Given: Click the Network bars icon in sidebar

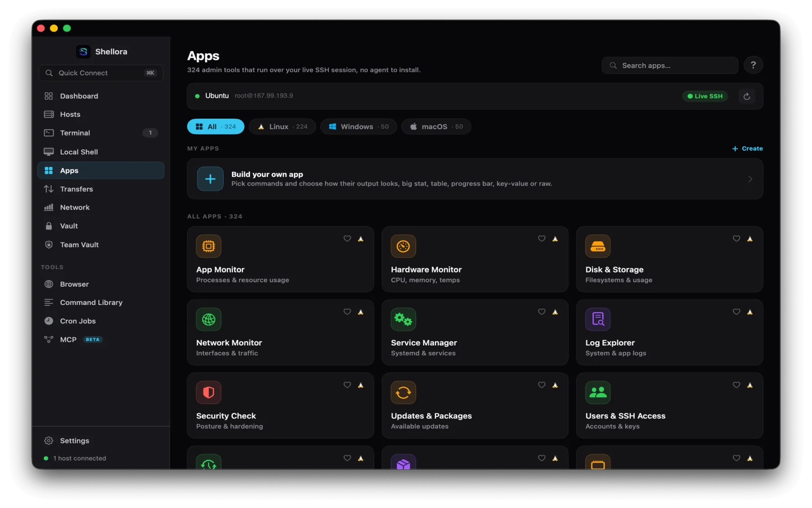Looking at the screenshot, I should pyautogui.click(x=49, y=207).
